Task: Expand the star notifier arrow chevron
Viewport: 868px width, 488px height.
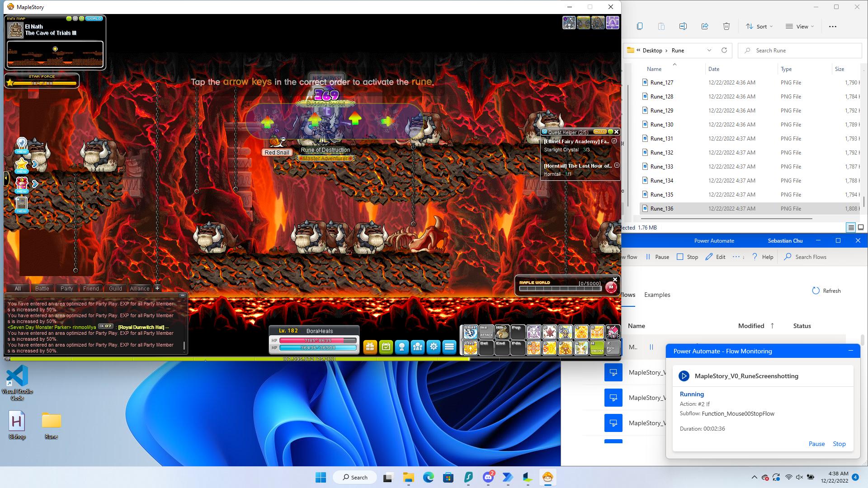Action: coord(35,164)
